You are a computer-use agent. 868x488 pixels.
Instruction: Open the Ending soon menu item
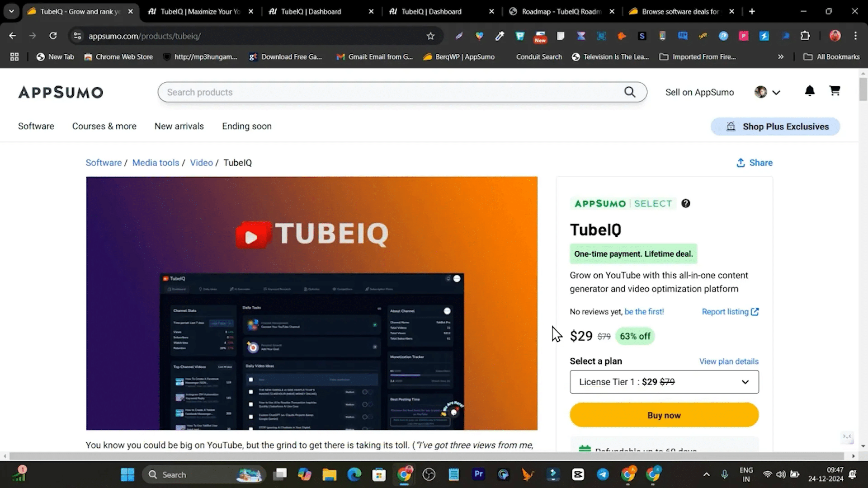pos(247,127)
